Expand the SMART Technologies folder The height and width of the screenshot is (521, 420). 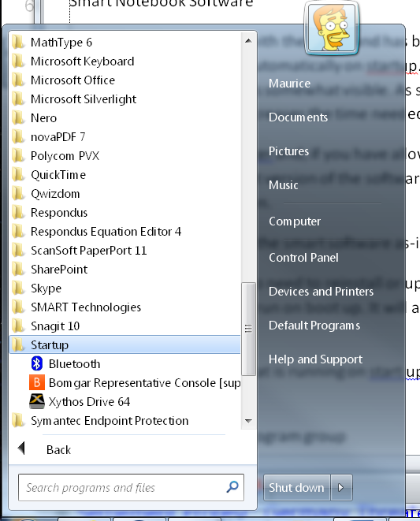(125, 307)
